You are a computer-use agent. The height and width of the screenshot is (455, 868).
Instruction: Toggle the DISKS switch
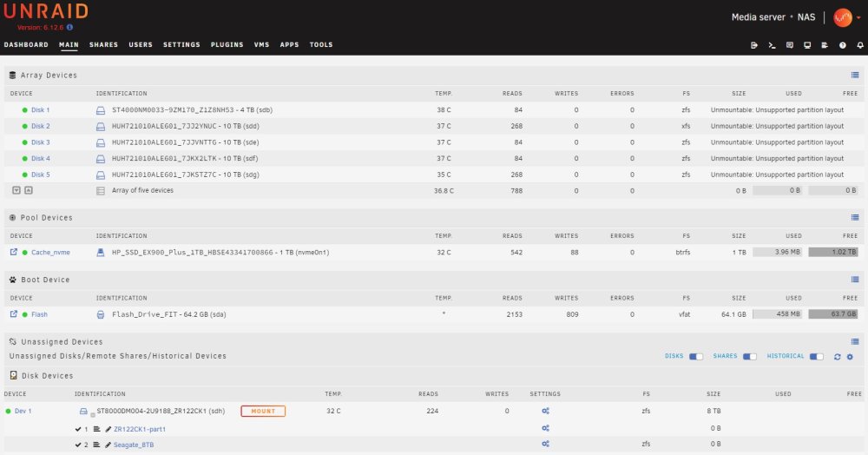click(x=696, y=357)
